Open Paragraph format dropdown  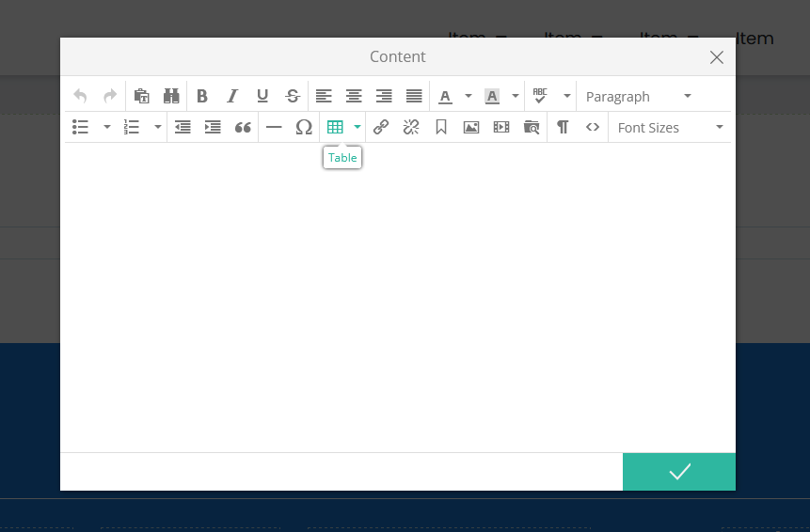coord(639,97)
